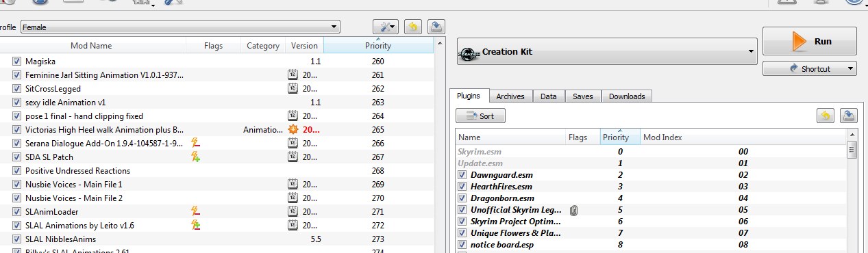
Task: Uncheck Feminine Jarl Sitting Animation mod
Action: click(x=16, y=75)
